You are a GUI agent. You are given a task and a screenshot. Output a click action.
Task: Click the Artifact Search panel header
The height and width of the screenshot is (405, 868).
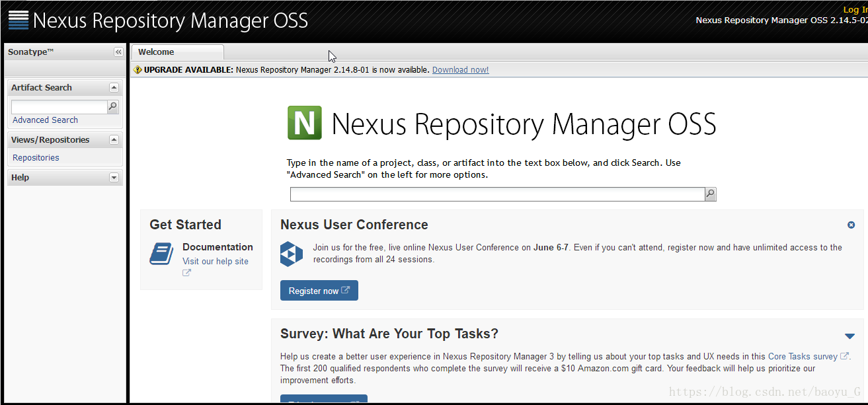65,88
